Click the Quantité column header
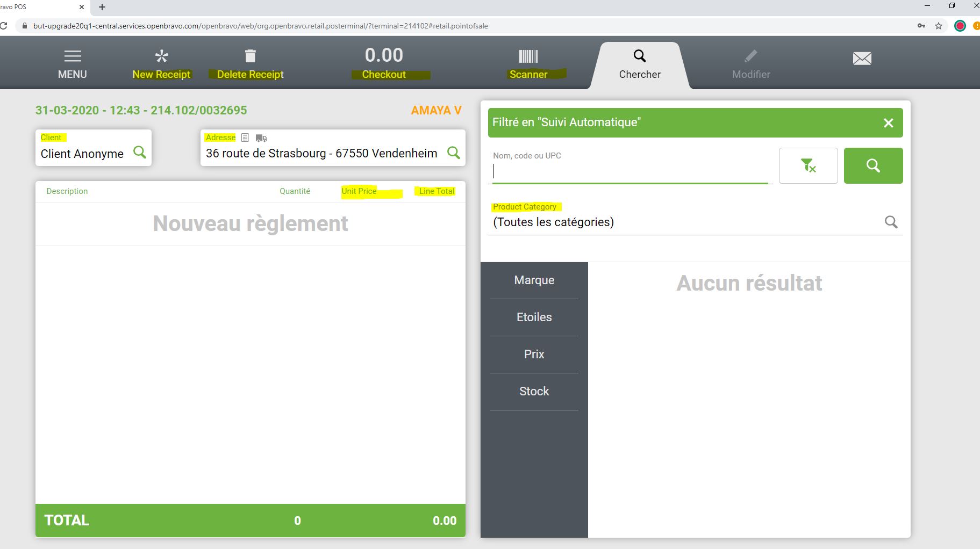Screen dimensions: 980x549 pyautogui.click(x=295, y=191)
